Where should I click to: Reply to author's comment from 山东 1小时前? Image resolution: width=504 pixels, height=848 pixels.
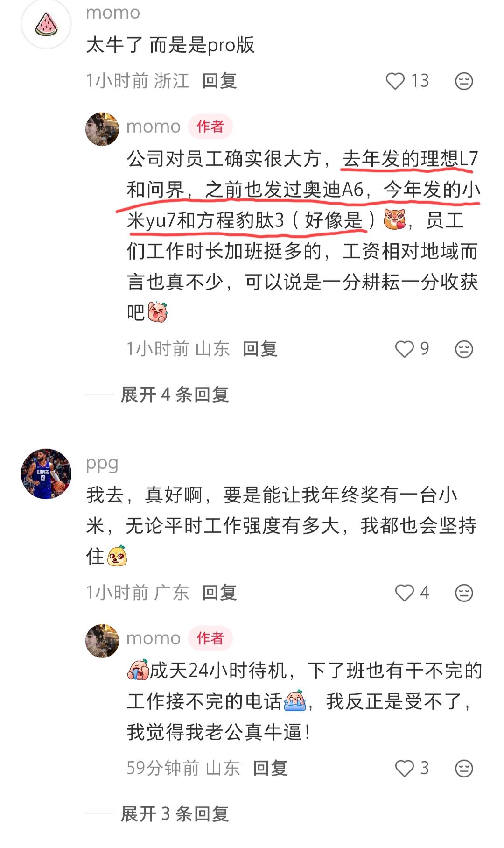click(260, 349)
